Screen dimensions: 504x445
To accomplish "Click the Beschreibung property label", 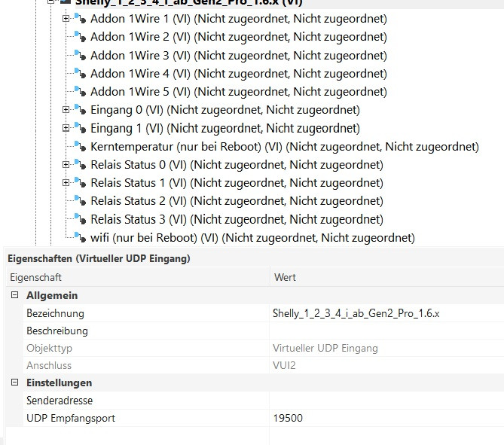I will tap(57, 331).
